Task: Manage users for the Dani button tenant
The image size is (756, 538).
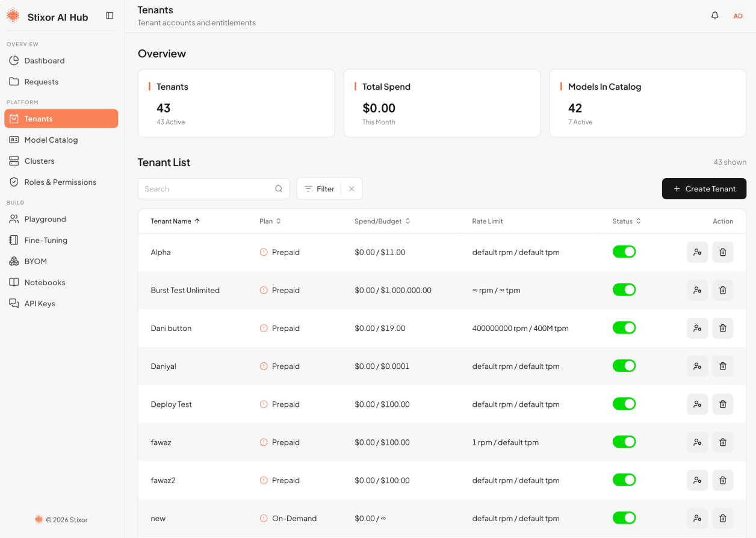Action: point(697,328)
